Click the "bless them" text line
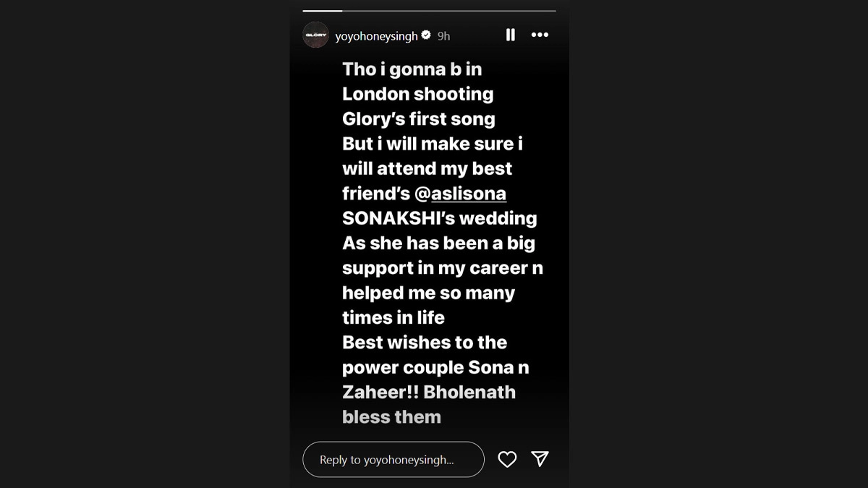The image size is (868, 488). [x=391, y=417]
